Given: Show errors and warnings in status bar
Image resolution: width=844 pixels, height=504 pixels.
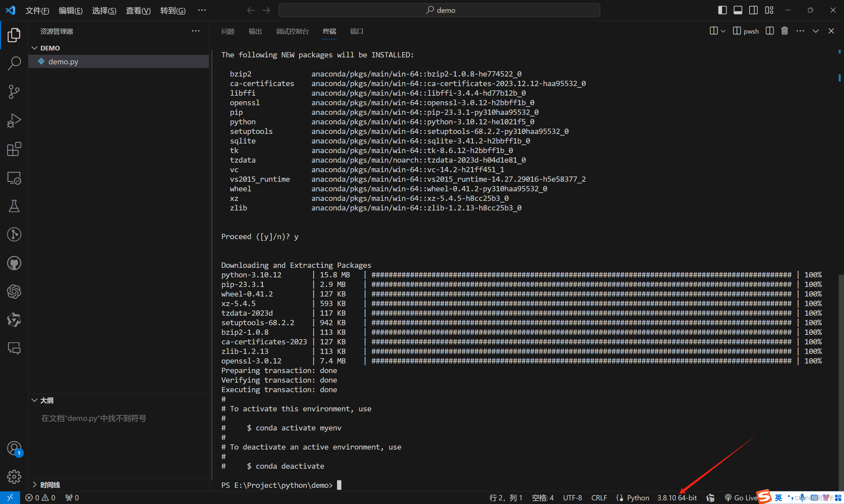Looking at the screenshot, I should click(40, 497).
